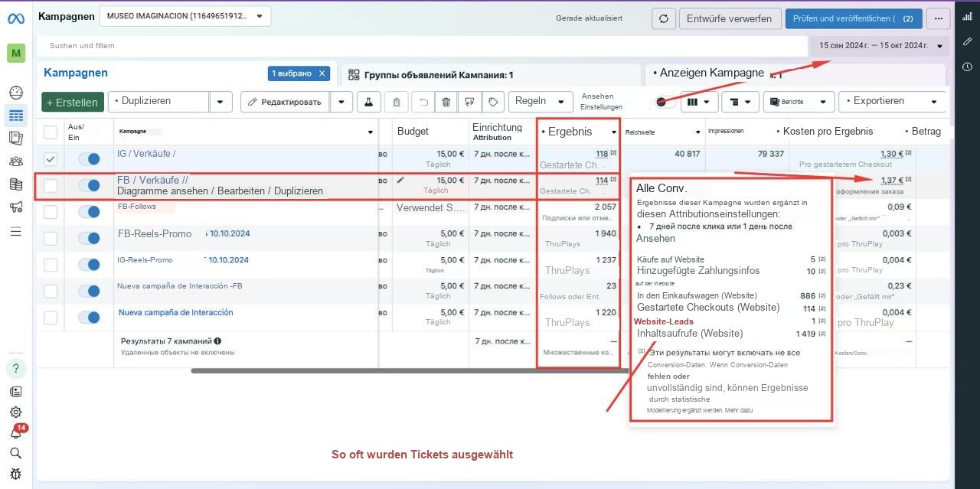The height and width of the screenshot is (489, 980).
Task: Click the budget pencil in FB / Verkäufe row
Action: pos(400,181)
